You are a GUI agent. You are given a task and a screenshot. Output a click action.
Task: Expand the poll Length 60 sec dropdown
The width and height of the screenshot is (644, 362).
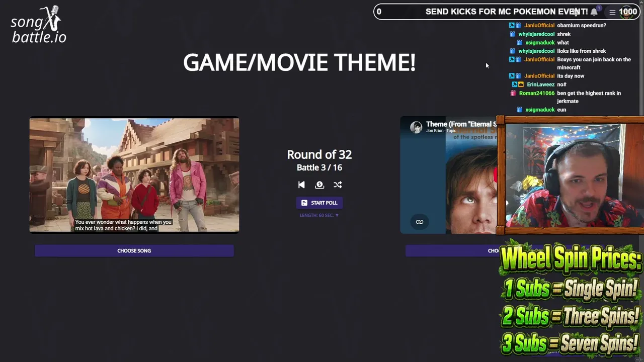319,215
